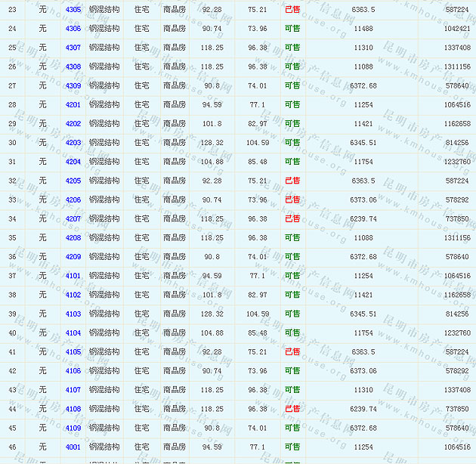Open room 4101 details
The image size is (476, 464).
73,276
